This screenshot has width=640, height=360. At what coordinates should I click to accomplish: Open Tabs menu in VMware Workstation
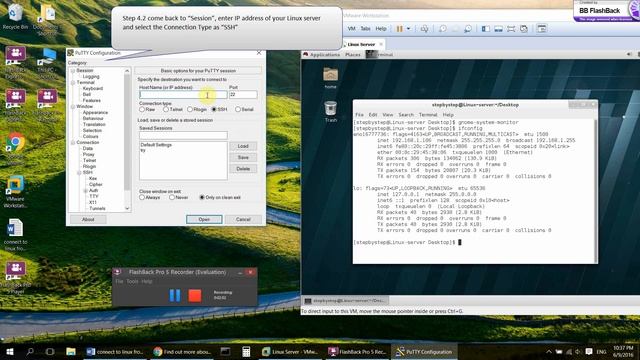click(x=365, y=29)
